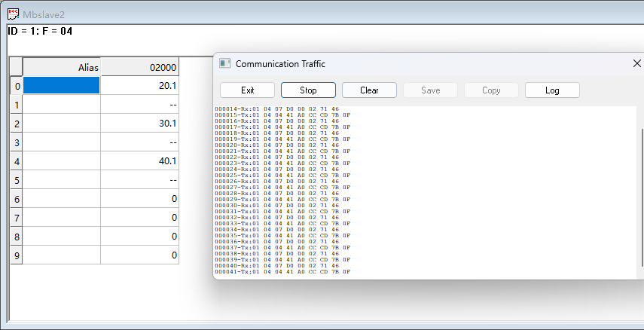644x330 pixels.
Task: Select the cell with value 40.1
Action: [139, 161]
